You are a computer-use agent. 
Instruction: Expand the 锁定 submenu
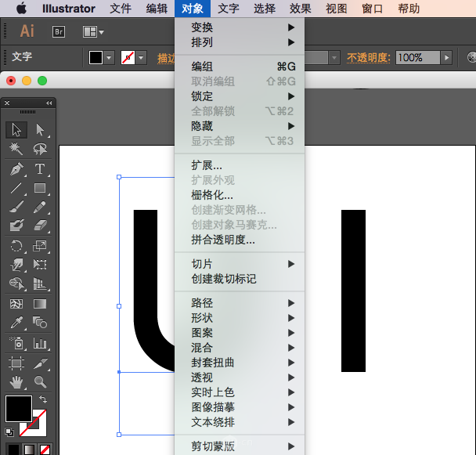[240, 96]
